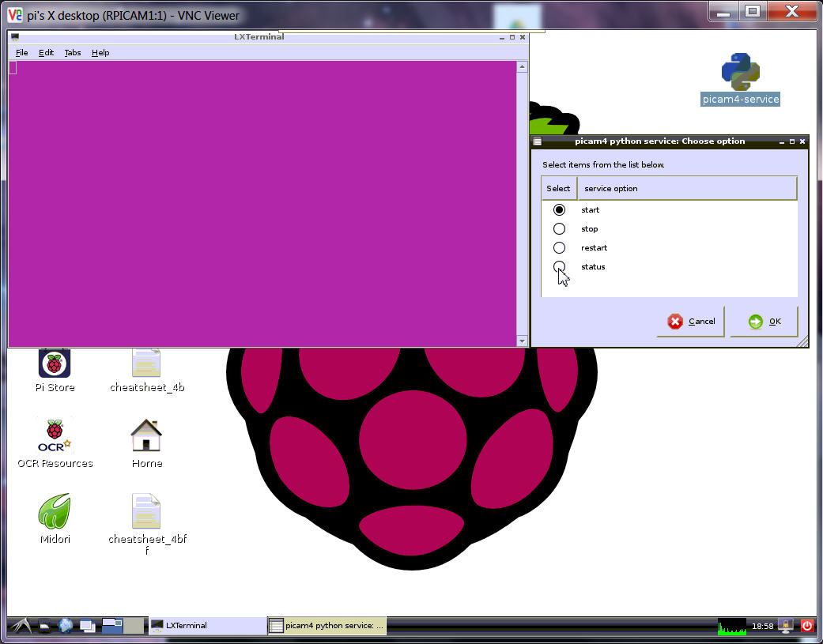Image resolution: width=823 pixels, height=644 pixels.
Task: Click the LXDE start menu icon
Action: pos(21,625)
